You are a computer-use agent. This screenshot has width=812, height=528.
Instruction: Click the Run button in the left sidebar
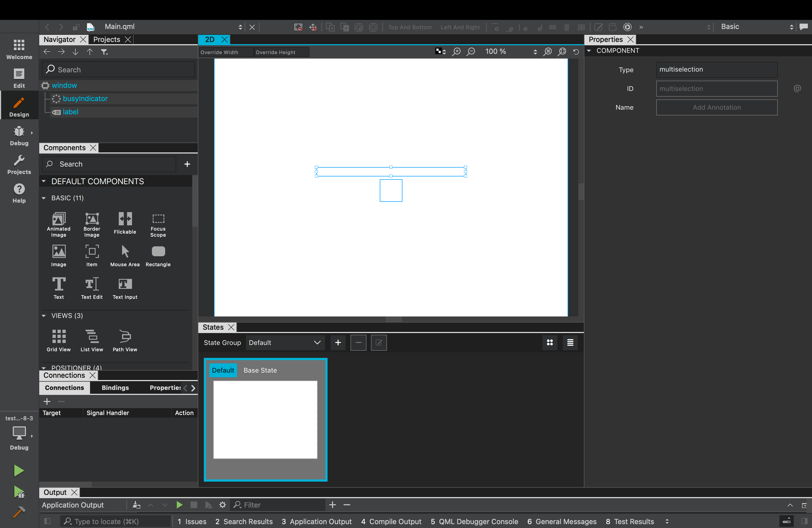click(x=19, y=470)
